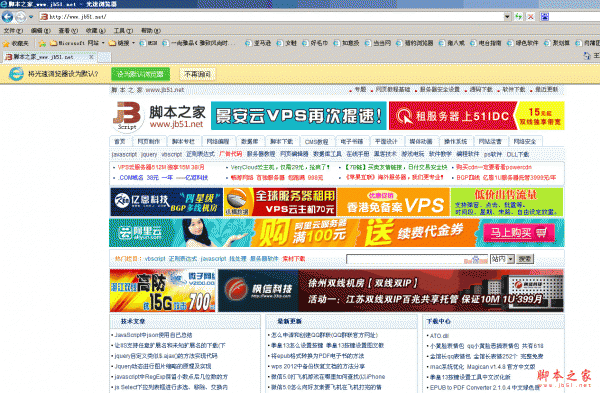This screenshot has width=600, height=393.
Task: Open the 收藏(A) menu
Action: tap(96, 31)
